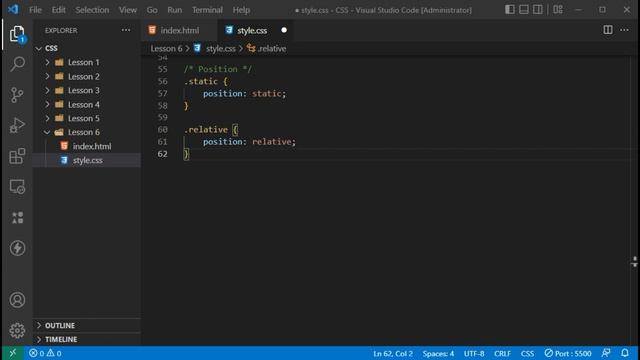Expand the Outline section

tap(87, 325)
